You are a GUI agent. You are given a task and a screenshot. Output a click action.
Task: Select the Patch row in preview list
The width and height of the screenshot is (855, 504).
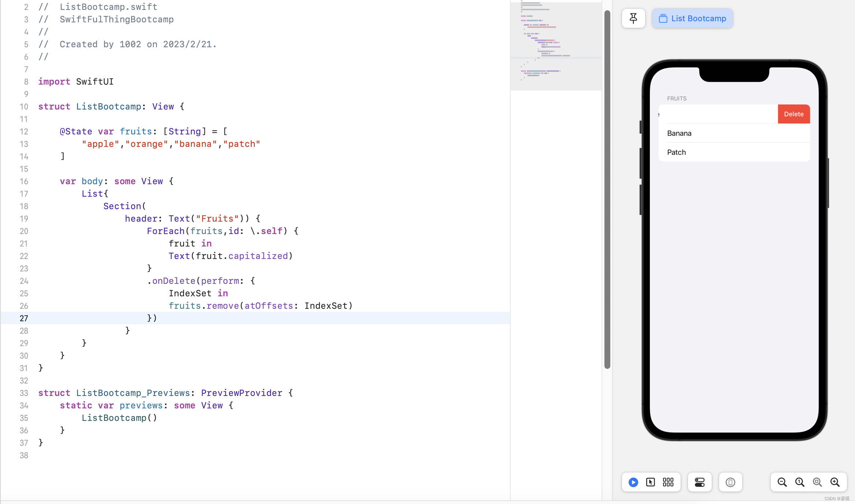click(734, 152)
